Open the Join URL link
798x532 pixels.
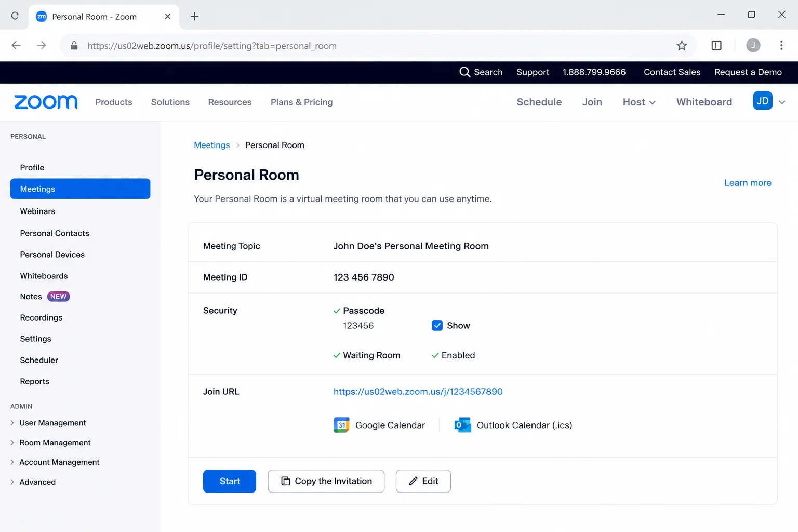[x=418, y=392]
